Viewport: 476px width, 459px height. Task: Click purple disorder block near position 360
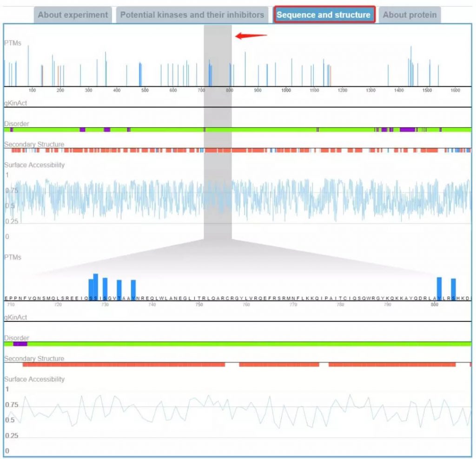point(107,130)
